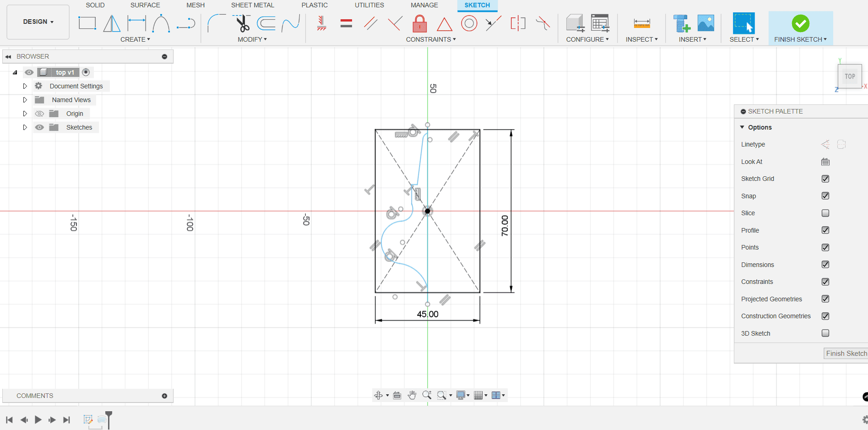The image size is (868, 430).
Task: Click the Configure box icon
Action: pos(575,23)
